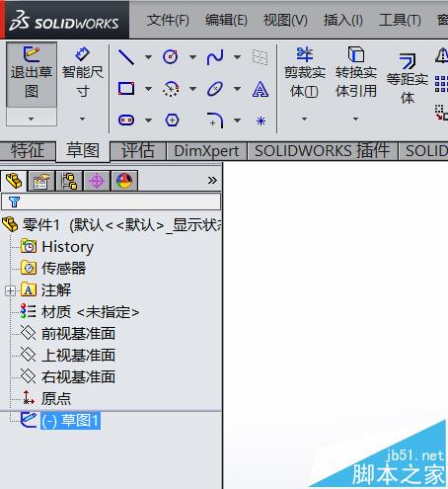This screenshot has height=489, width=448.
Task: Select the Polygon sketch tool
Action: pos(172,120)
